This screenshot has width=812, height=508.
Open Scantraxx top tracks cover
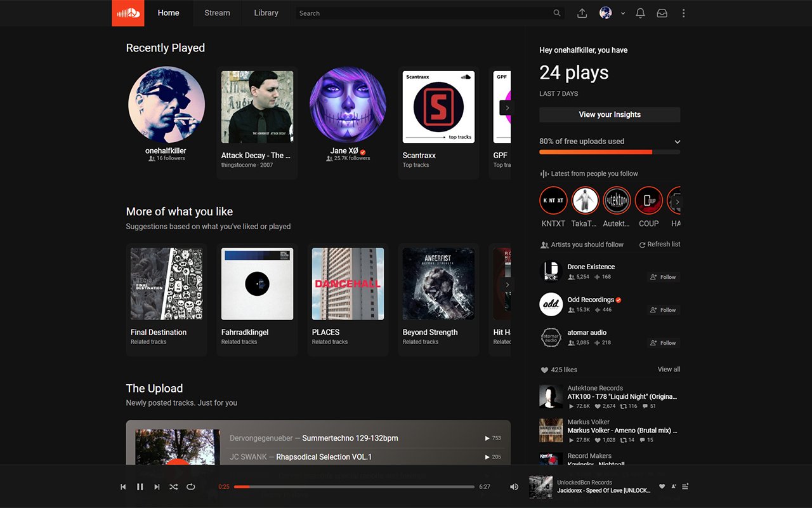pyautogui.click(x=438, y=107)
